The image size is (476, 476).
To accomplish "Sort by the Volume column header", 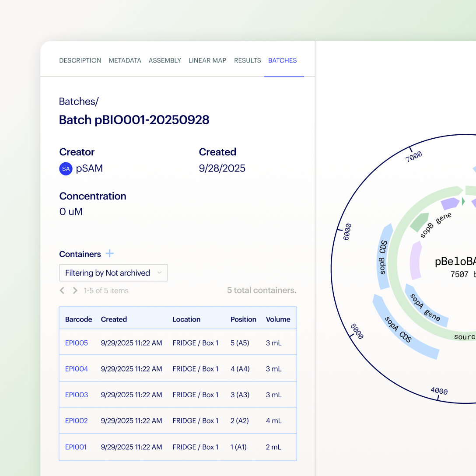I will [x=278, y=319].
